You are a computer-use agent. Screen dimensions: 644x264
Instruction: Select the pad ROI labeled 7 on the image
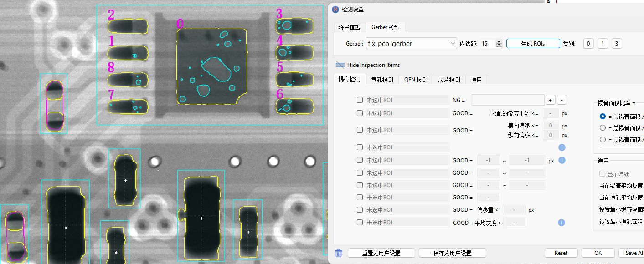coord(128,107)
